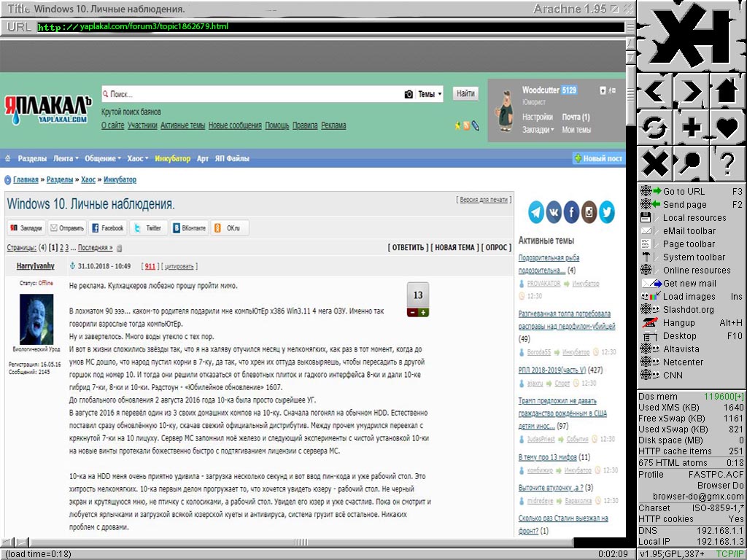This screenshot has height=560, width=747.
Task: Click Закладки share button
Action: [26, 228]
